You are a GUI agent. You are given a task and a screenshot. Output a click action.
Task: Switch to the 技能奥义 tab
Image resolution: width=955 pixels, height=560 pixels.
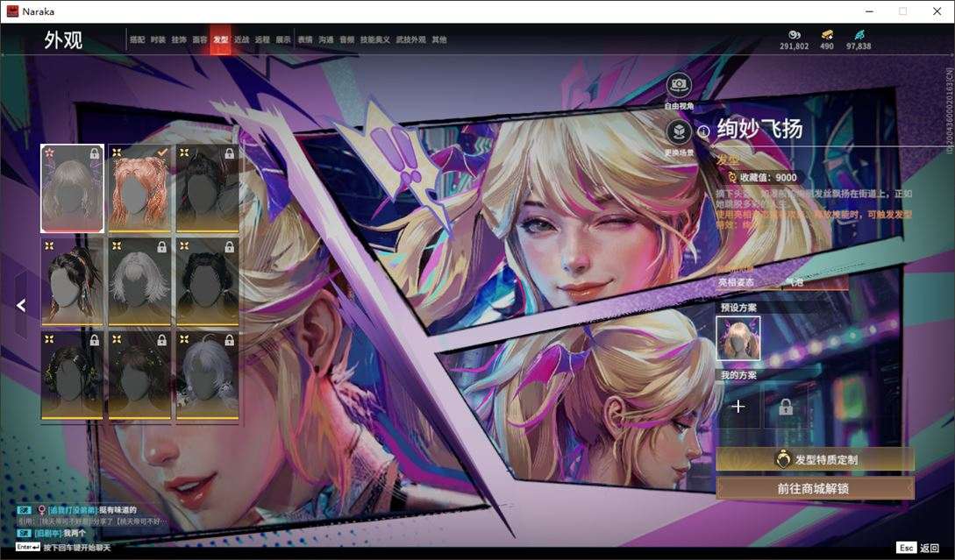point(374,39)
